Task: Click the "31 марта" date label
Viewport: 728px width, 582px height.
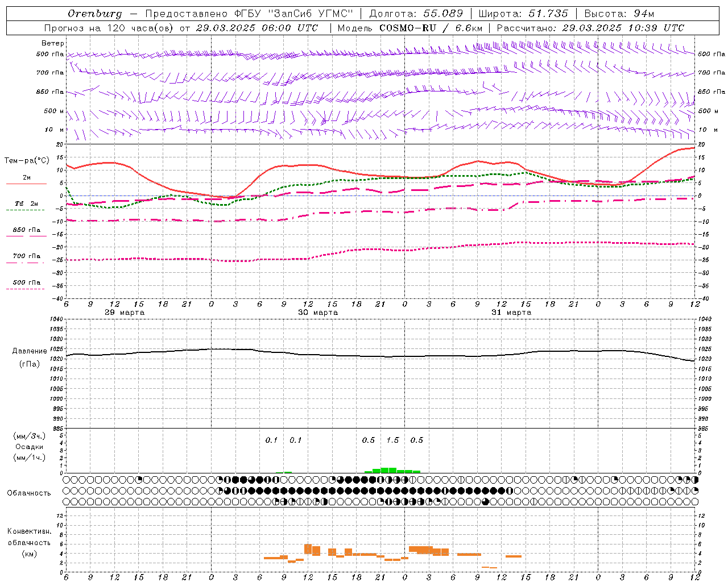Action: (x=512, y=313)
